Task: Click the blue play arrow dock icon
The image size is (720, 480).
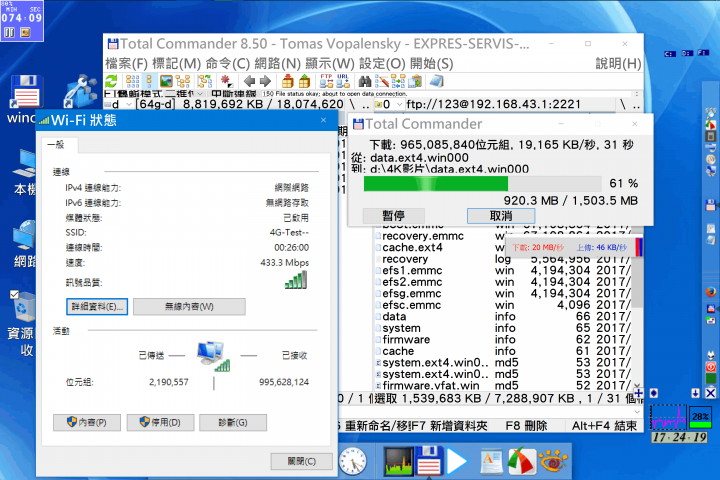Action: coord(456,461)
